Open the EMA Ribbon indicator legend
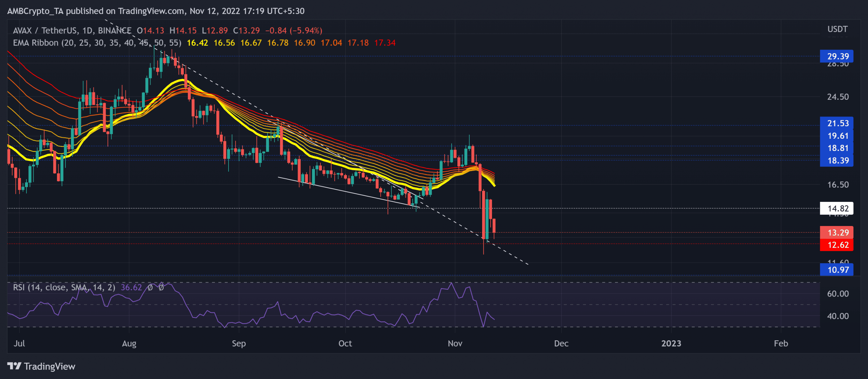868x379 pixels. tap(97, 43)
